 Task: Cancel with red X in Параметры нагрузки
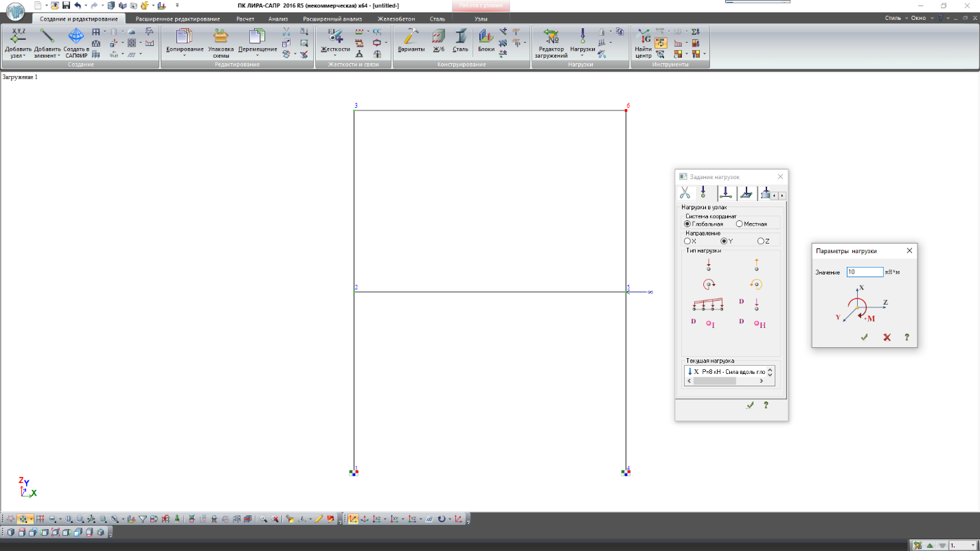pyautogui.click(x=887, y=337)
